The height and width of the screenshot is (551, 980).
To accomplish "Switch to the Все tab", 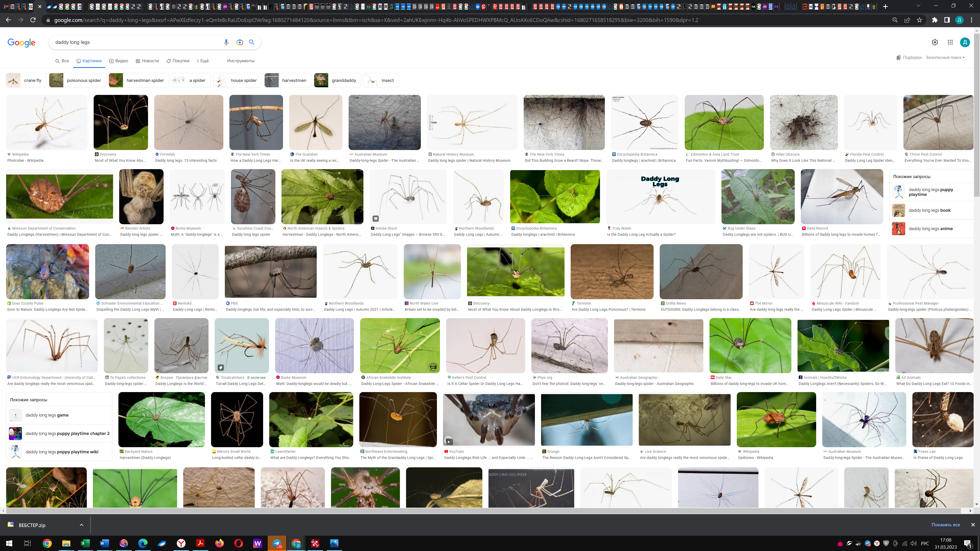I will tap(62, 61).
